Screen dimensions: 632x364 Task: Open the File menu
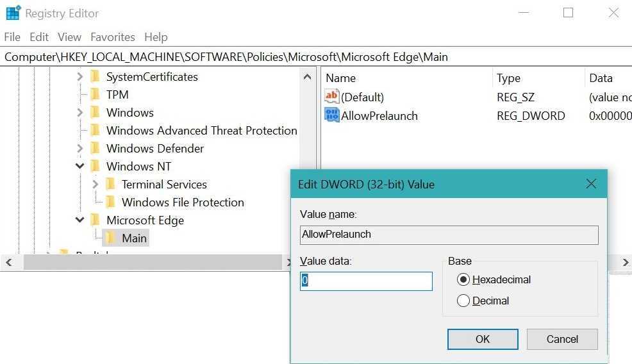click(12, 37)
